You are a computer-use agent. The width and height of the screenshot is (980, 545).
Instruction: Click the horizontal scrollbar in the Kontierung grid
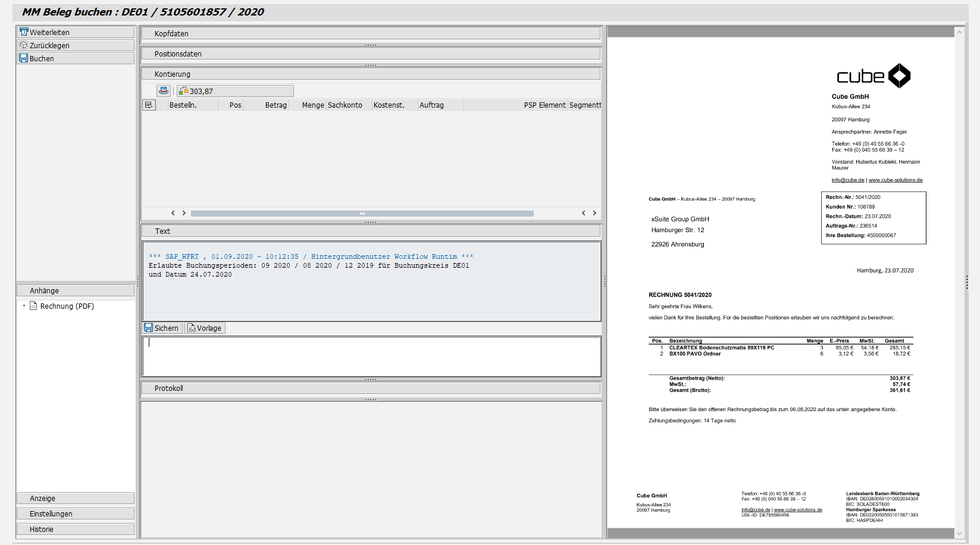364,213
